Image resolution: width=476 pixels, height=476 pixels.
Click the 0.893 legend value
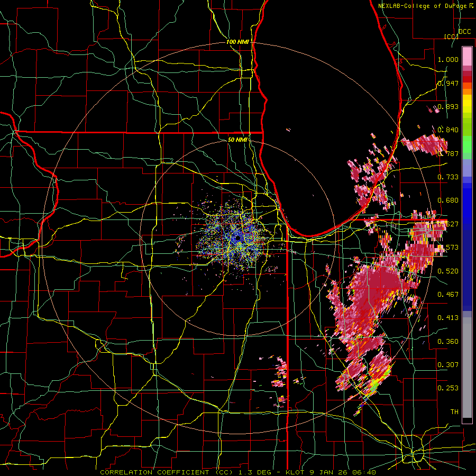(448, 106)
